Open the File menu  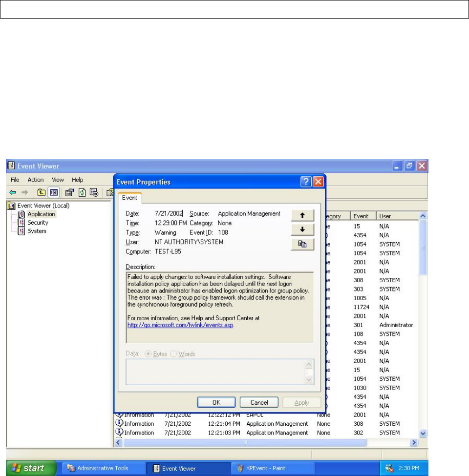click(15, 180)
